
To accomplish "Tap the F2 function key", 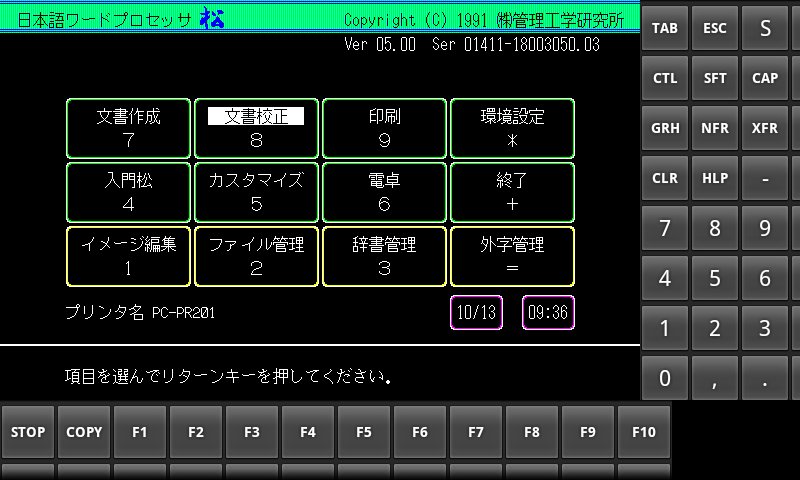I will click(196, 432).
